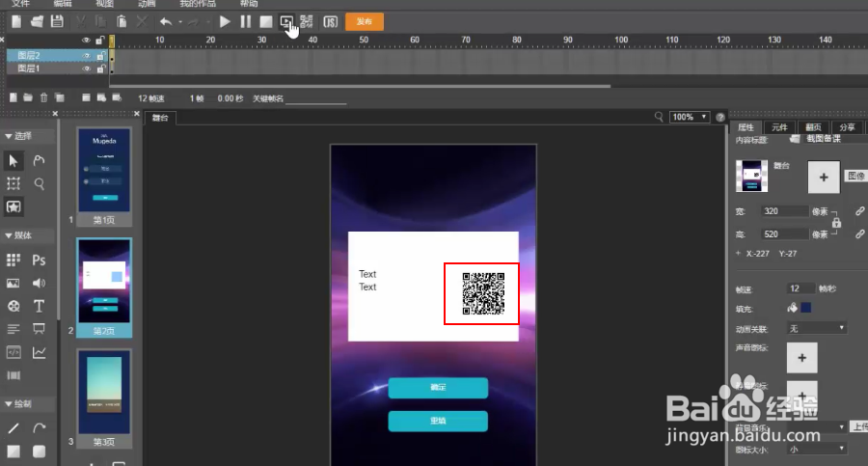Delete the layer with trash icon
868x466 pixels.
43,97
